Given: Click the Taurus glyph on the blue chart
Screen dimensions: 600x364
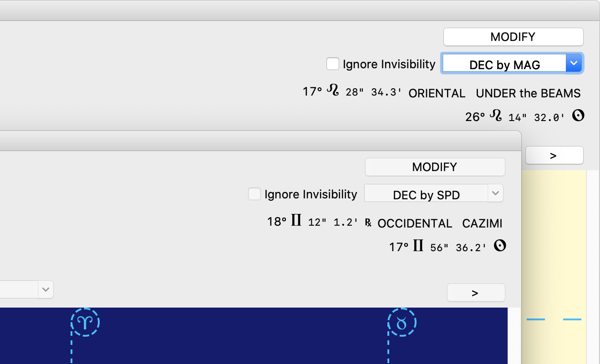Looking at the screenshot, I should [402, 323].
